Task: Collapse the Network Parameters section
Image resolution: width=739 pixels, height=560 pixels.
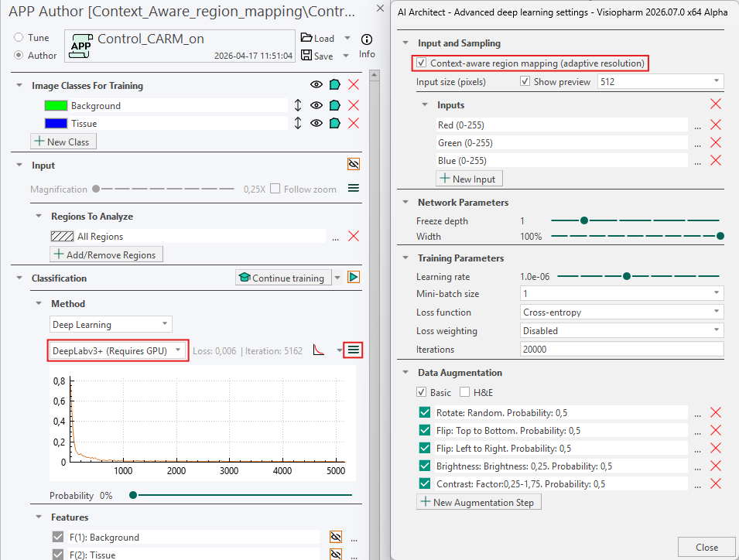Action: (x=405, y=202)
